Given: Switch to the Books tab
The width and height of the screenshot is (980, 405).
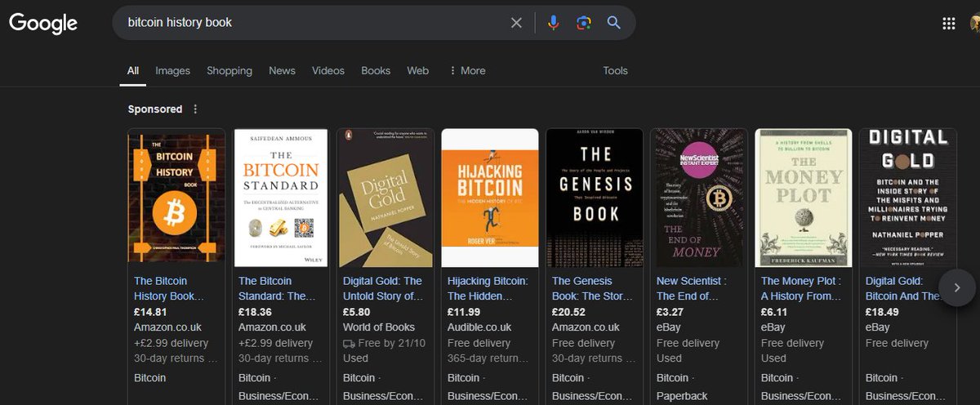Looking at the screenshot, I should click(376, 70).
